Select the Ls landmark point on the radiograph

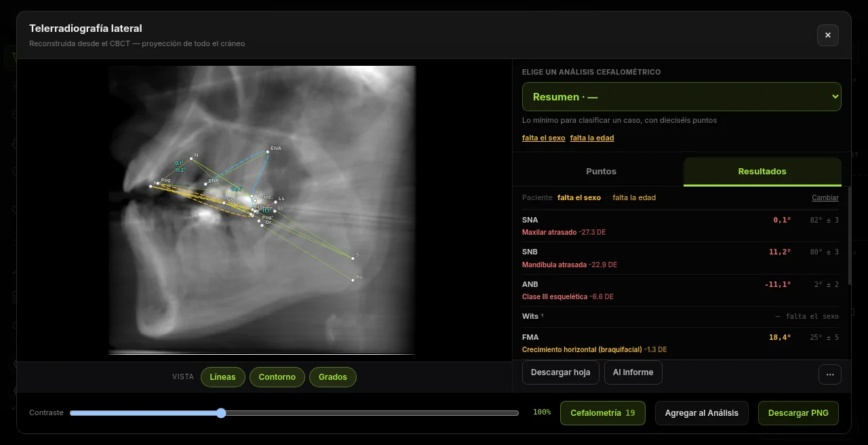275,201
